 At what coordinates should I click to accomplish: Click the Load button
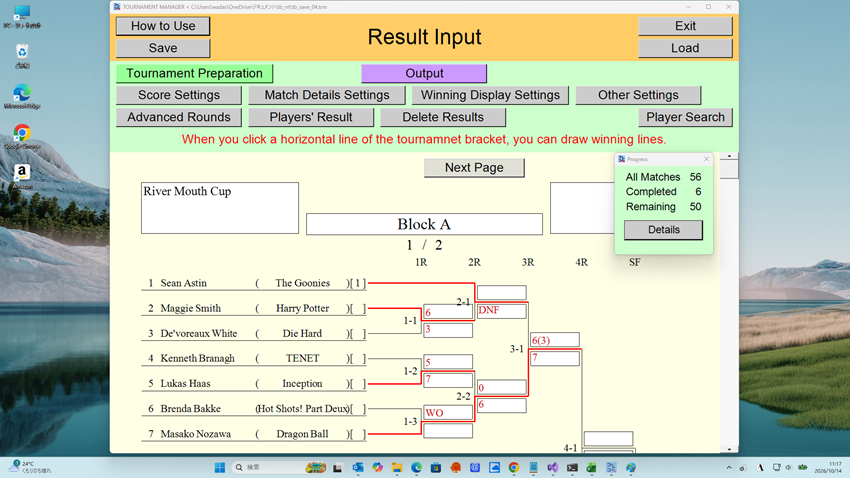coord(685,48)
